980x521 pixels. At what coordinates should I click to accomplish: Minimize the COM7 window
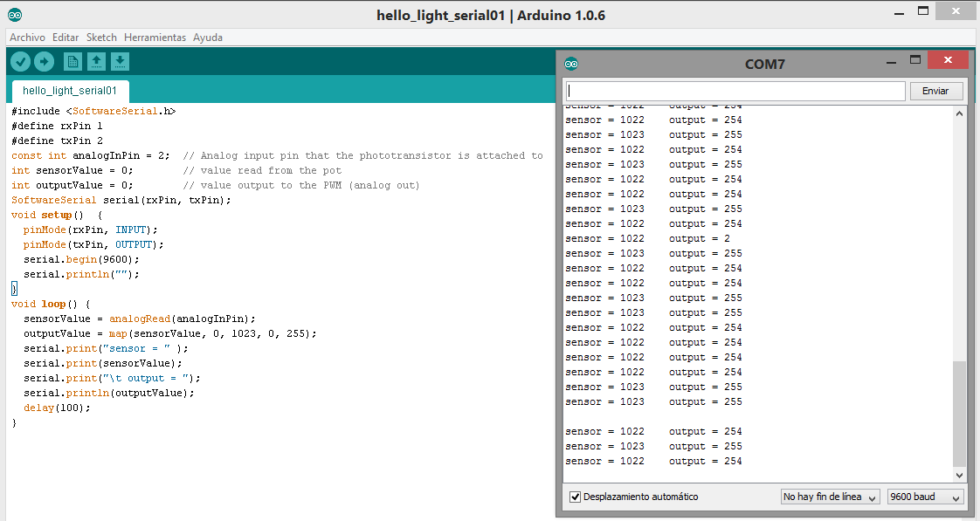click(x=891, y=62)
